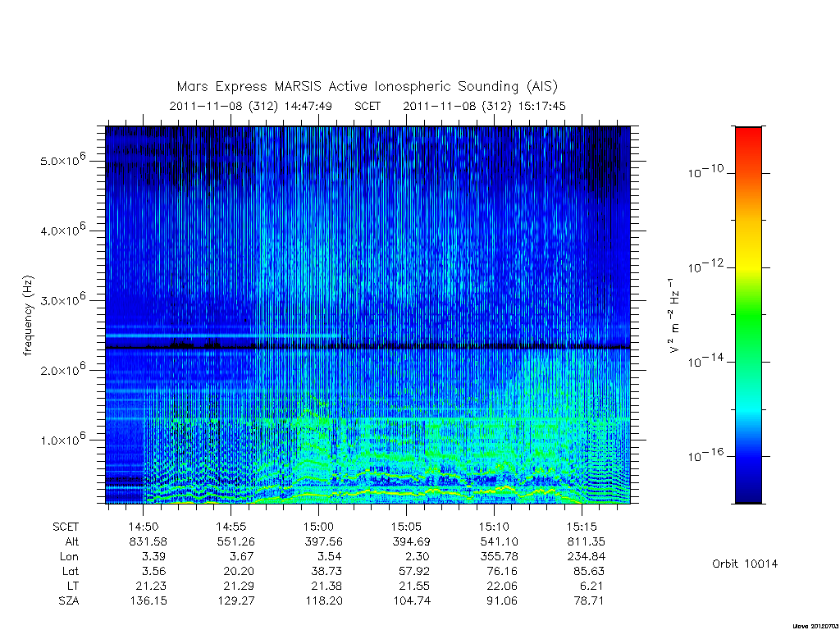
Task: Click longitude value 355.78
Action: click(x=499, y=557)
